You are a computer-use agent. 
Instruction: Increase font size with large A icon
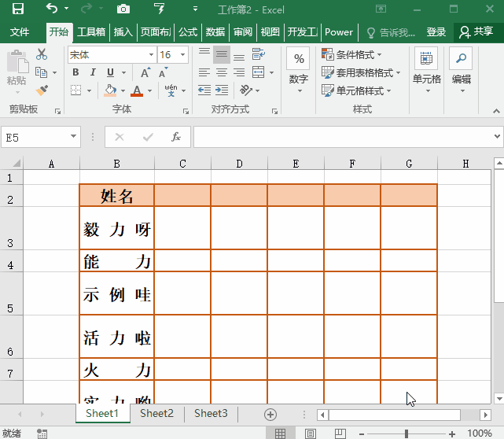[x=145, y=72]
